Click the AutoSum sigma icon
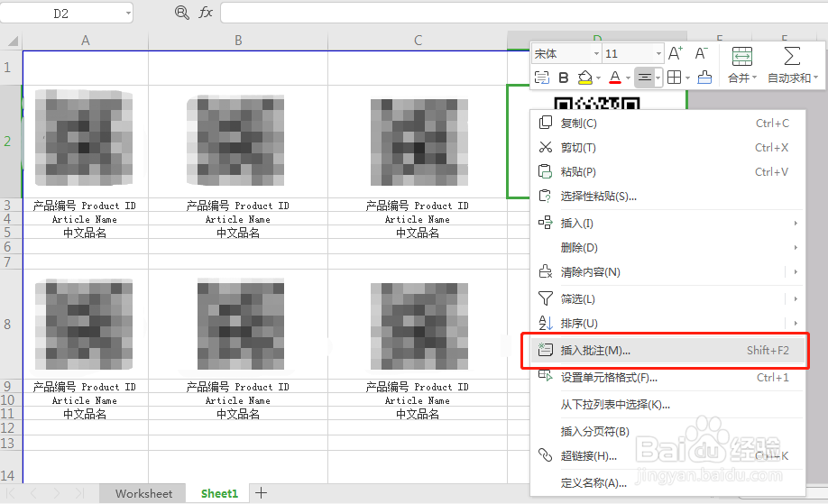Image resolution: width=828 pixels, height=504 pixels. pos(792,56)
